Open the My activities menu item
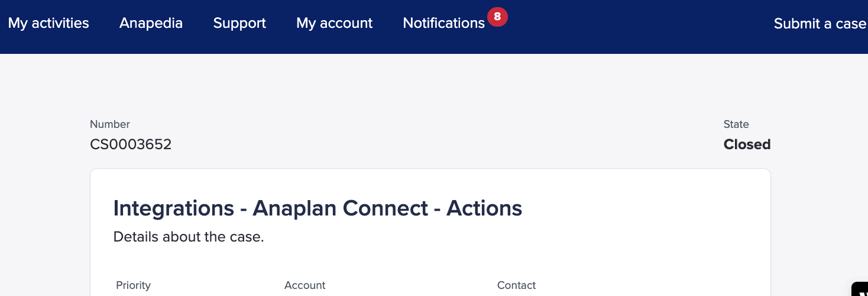This screenshot has height=296, width=868. (x=48, y=23)
